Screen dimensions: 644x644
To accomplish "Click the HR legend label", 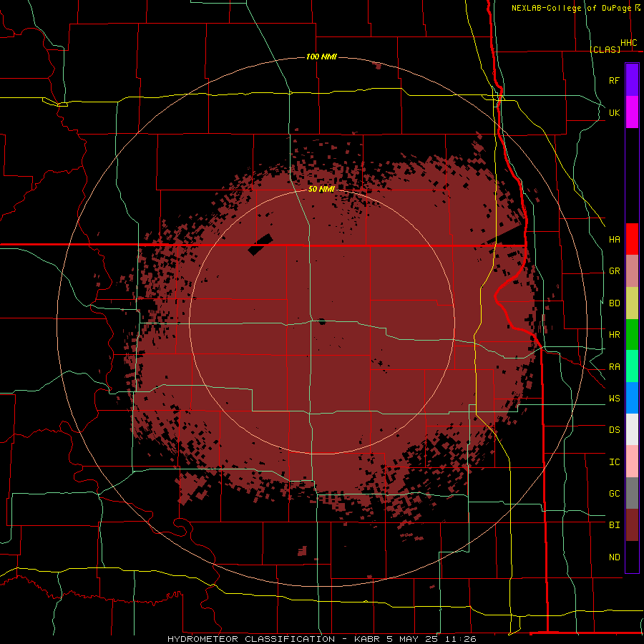I will click(614, 335).
